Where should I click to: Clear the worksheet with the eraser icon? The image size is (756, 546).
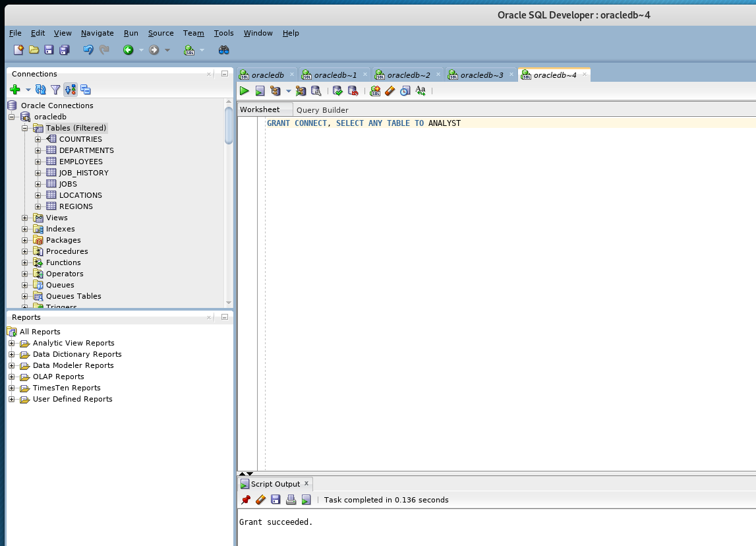[389, 90]
